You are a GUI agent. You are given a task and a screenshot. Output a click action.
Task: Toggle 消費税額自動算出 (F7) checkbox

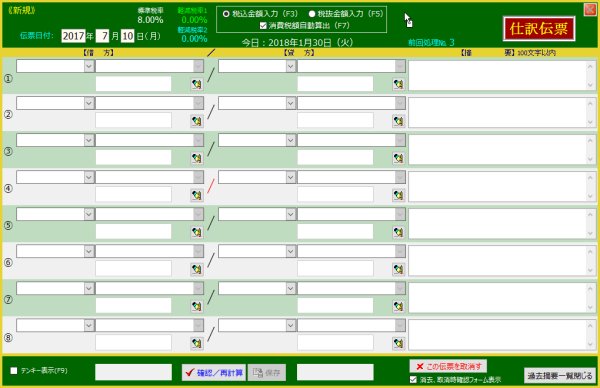pyautogui.click(x=263, y=26)
